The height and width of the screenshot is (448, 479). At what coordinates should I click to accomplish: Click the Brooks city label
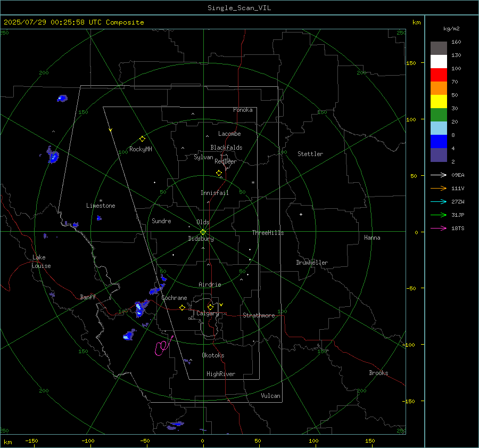tap(378, 373)
